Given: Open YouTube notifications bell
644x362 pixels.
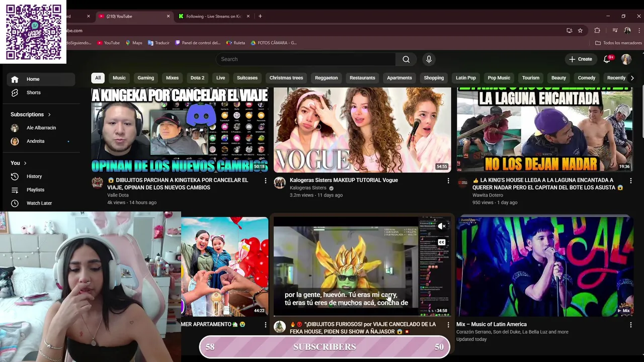Looking at the screenshot, I should [x=607, y=59].
